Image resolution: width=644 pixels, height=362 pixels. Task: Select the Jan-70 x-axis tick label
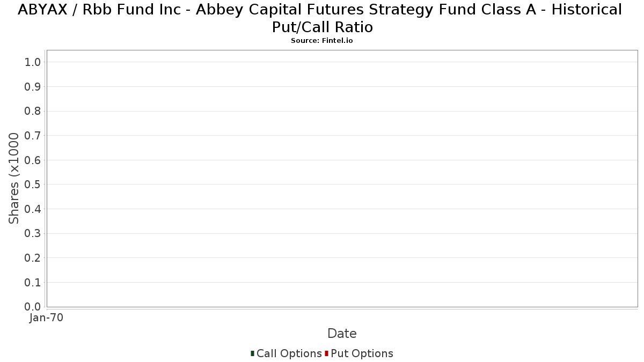(x=47, y=317)
